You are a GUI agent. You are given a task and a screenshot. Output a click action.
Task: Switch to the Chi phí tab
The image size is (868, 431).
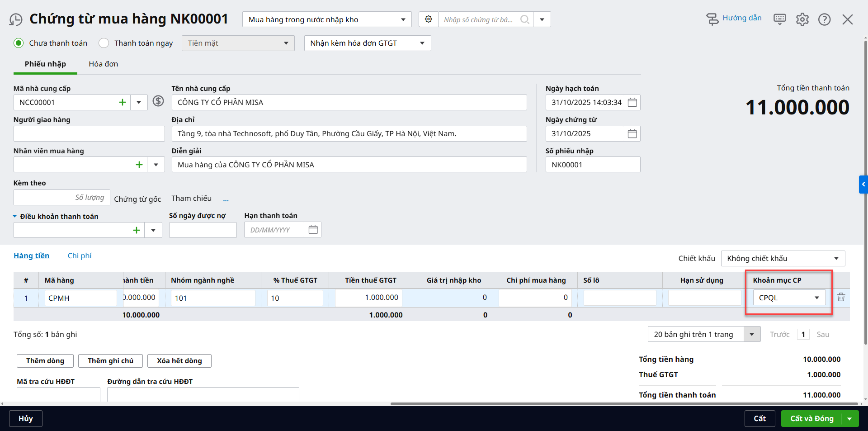80,256
